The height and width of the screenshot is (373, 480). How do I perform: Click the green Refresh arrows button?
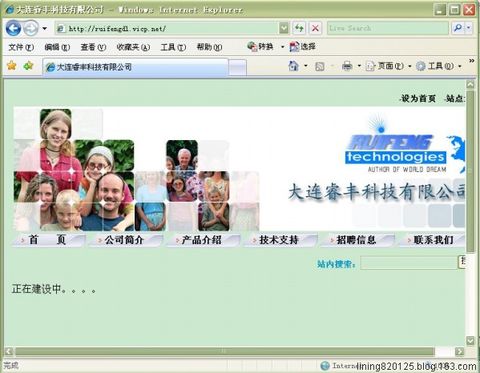(299, 28)
